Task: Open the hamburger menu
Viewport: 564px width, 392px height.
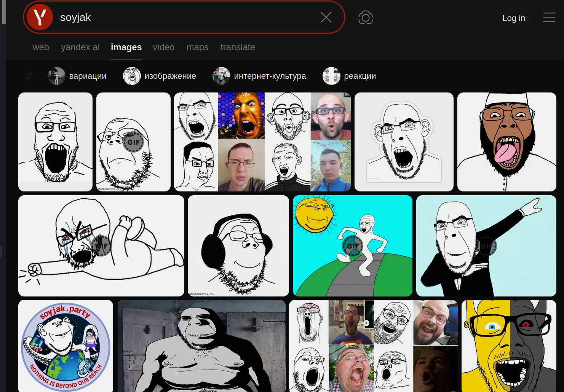Action: coord(549,18)
